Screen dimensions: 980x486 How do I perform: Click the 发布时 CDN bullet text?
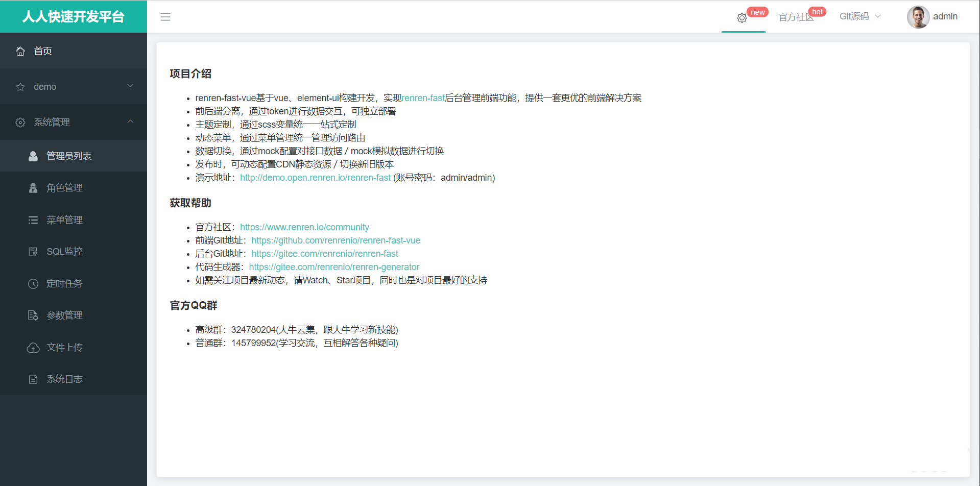(295, 164)
